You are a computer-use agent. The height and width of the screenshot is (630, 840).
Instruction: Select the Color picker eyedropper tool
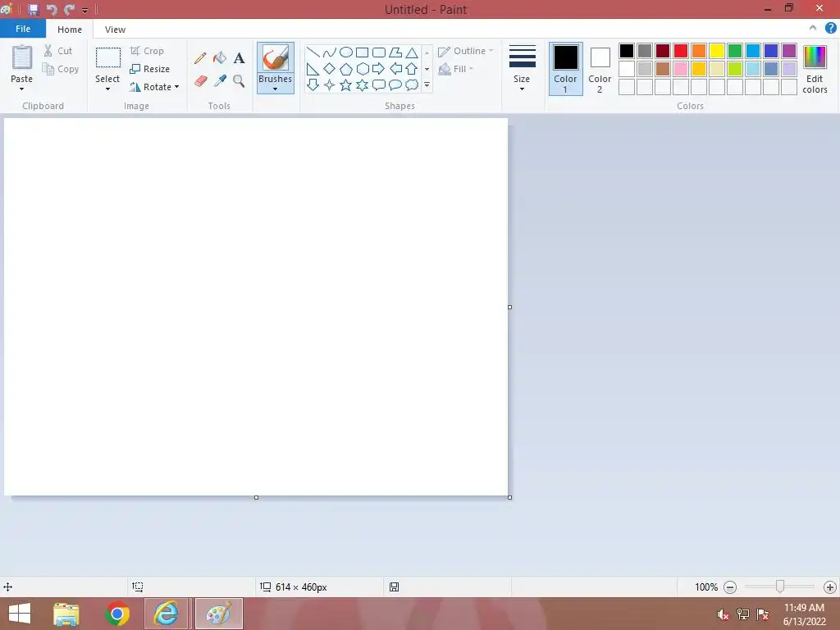click(x=220, y=81)
